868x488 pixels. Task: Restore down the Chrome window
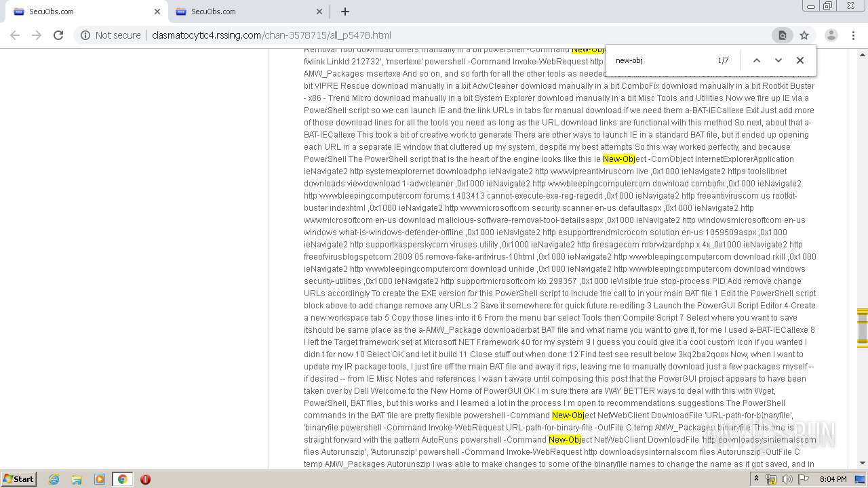pos(828,6)
